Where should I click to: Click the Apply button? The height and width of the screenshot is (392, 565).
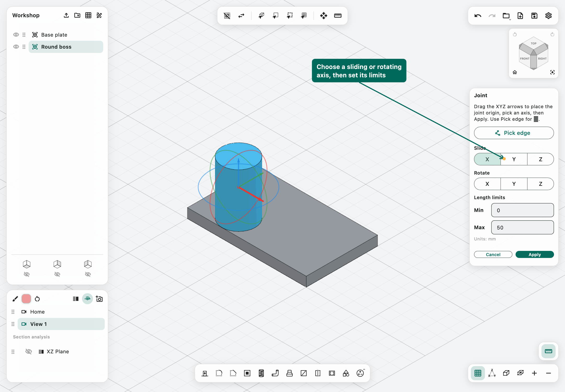point(534,255)
